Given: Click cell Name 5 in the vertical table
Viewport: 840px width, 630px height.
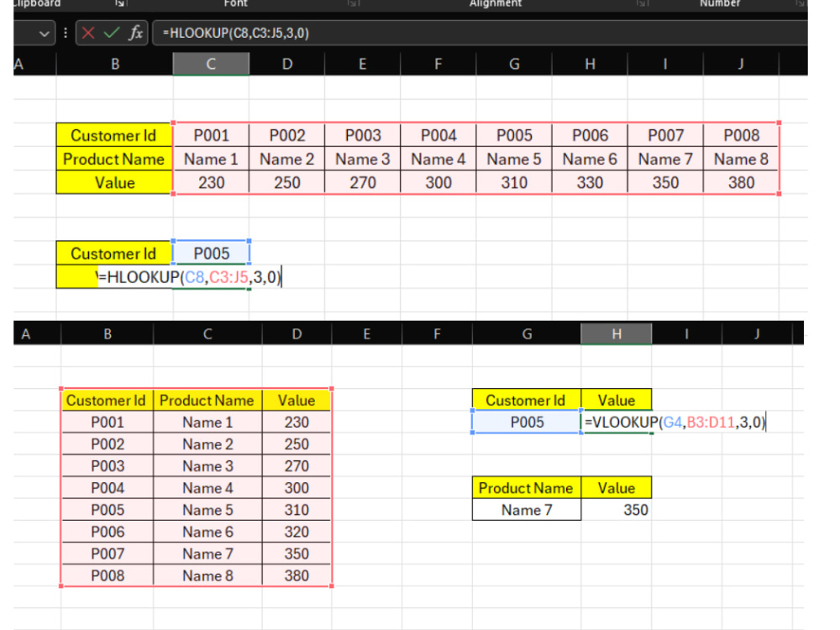Looking at the screenshot, I should [x=207, y=510].
